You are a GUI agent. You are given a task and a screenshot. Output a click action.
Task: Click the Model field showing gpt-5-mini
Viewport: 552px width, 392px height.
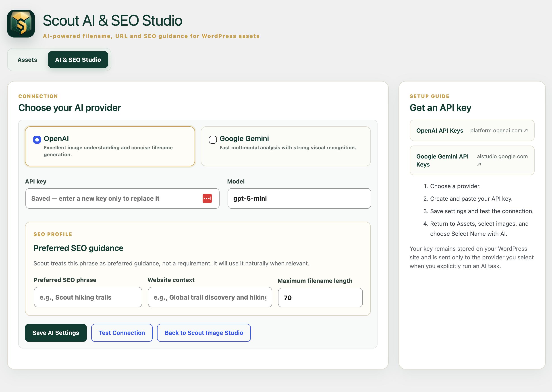coord(299,198)
